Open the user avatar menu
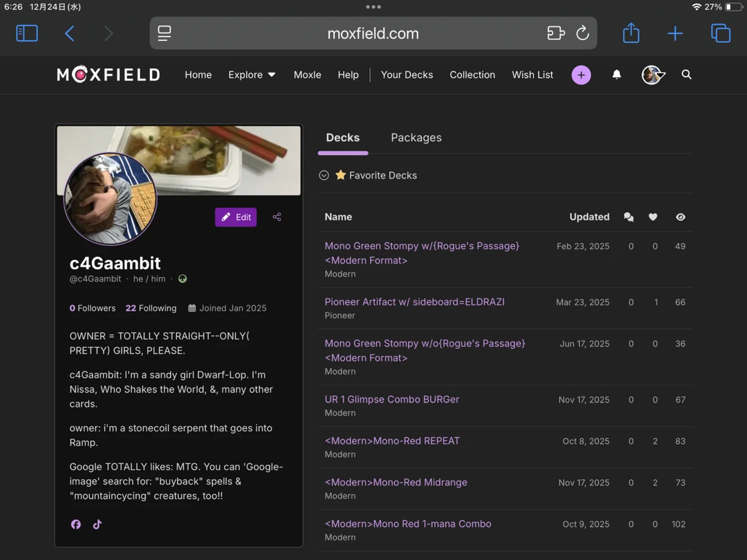This screenshot has width=747, height=560. 653,75
